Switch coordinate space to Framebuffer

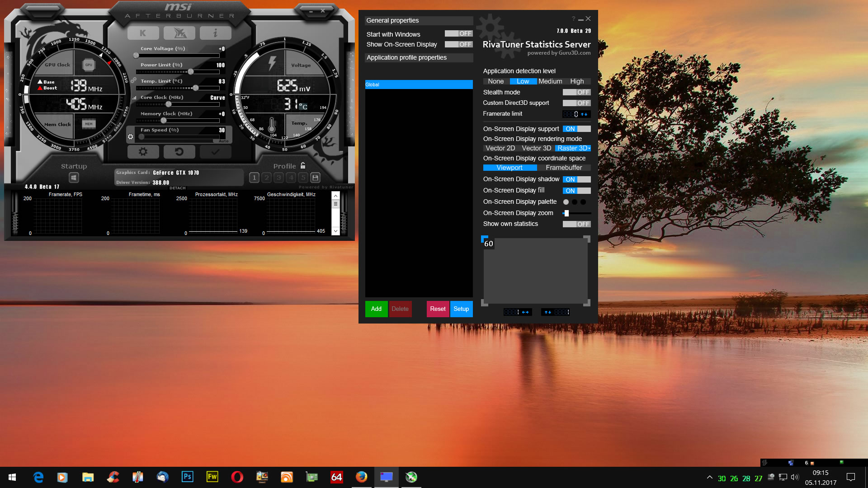click(564, 168)
